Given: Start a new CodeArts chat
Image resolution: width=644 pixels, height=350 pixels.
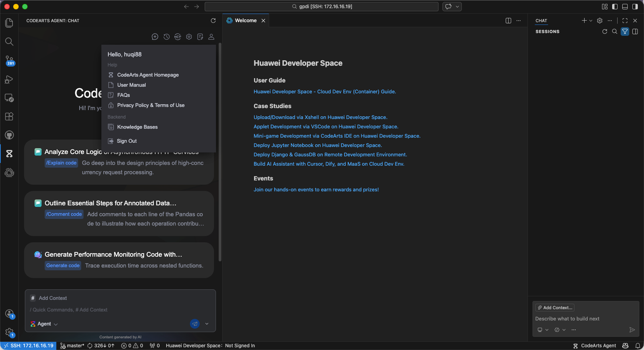Looking at the screenshot, I should [155, 37].
